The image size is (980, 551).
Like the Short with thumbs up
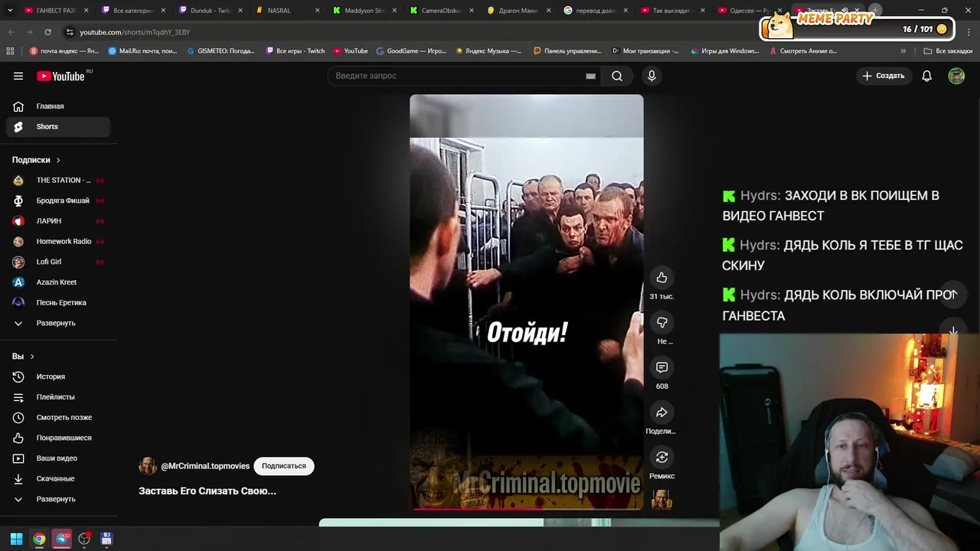click(x=661, y=278)
